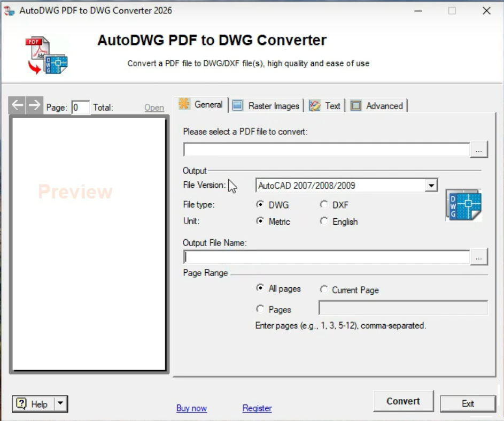Click the previous page arrow icon
The width and height of the screenshot is (504, 421).
click(17, 105)
